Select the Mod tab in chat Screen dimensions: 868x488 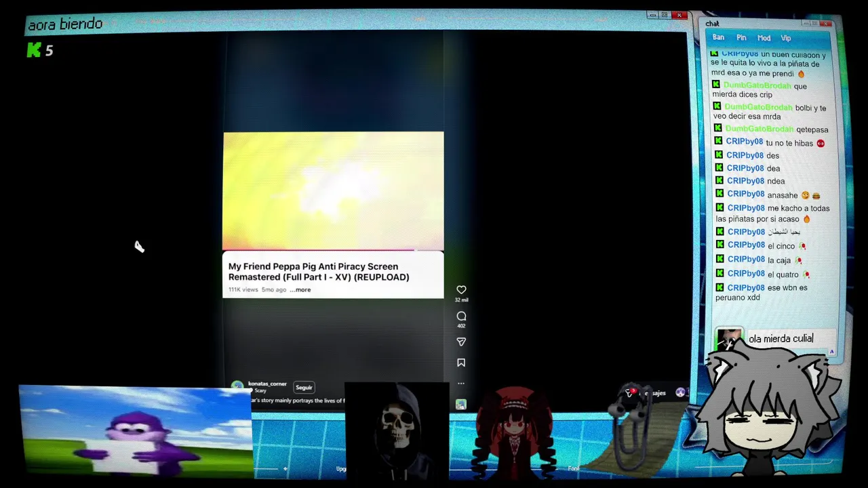764,38
